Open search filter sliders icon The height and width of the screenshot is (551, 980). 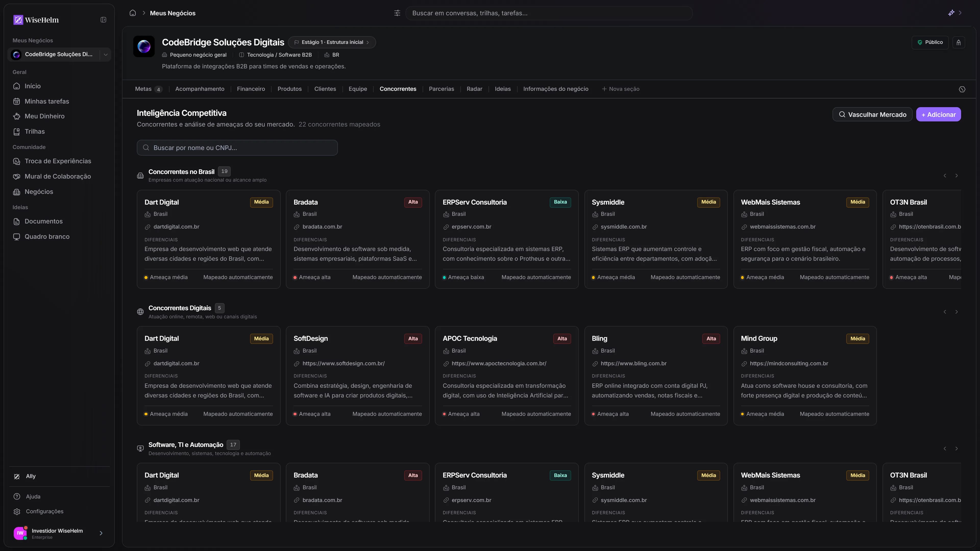(x=397, y=13)
